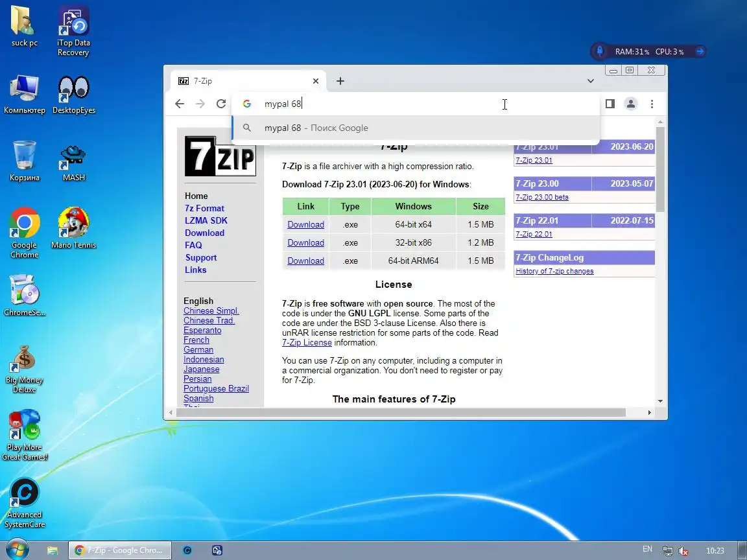Open the Корзина recycle bin icon
The image size is (747, 560).
[x=24, y=161]
